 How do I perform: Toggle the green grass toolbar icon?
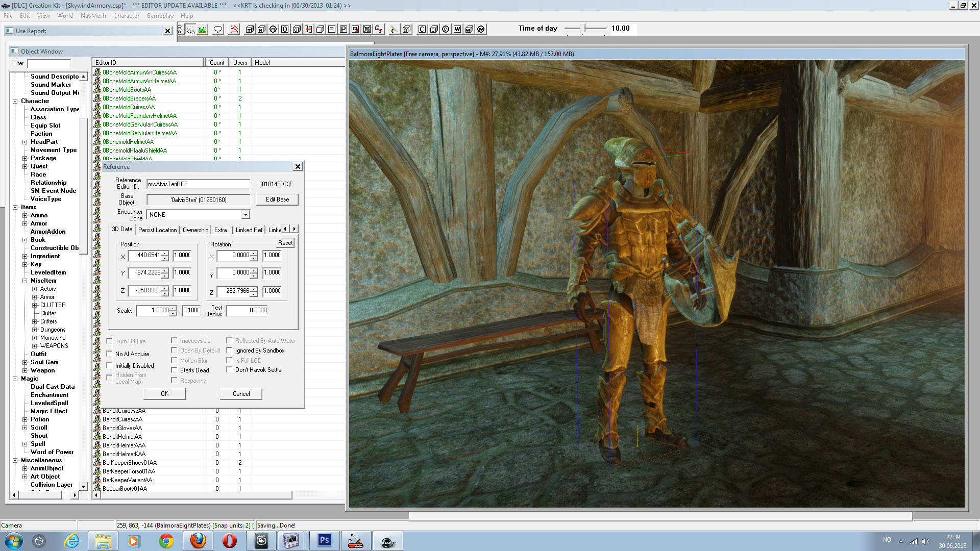203,29
